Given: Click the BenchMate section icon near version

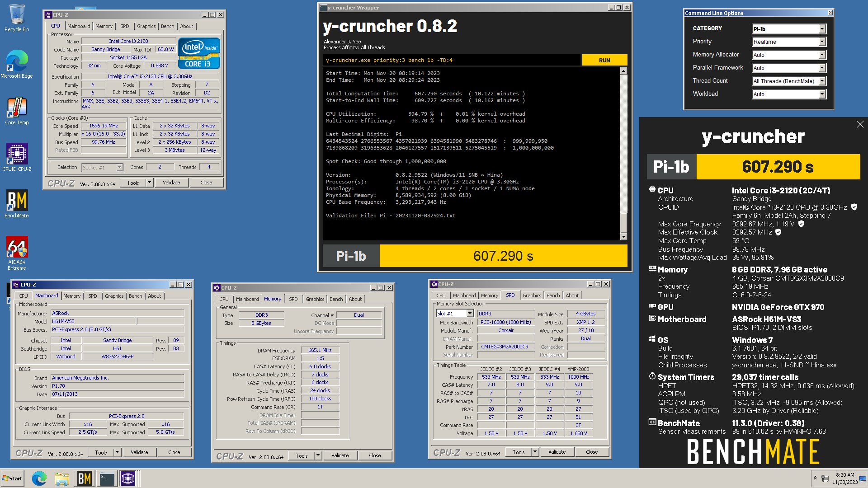Looking at the screenshot, I should (652, 422).
